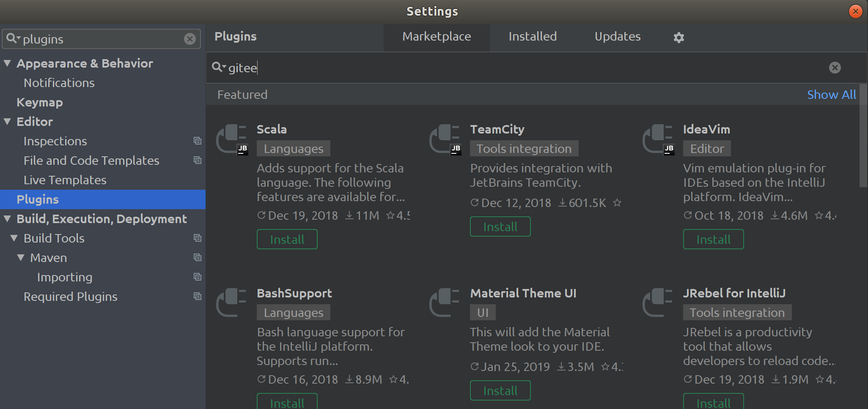The image size is (868, 409).
Task: Click the Scala plugin icon
Action: pos(231,139)
